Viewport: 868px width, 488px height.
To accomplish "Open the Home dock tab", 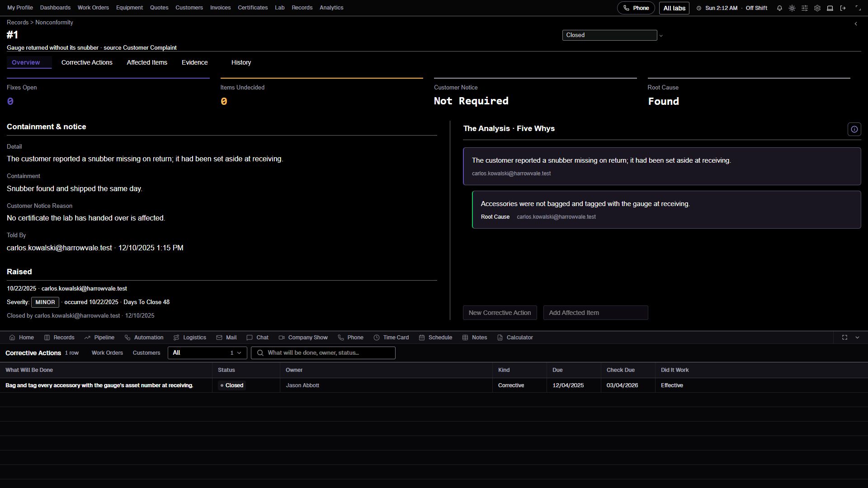I will (21, 338).
